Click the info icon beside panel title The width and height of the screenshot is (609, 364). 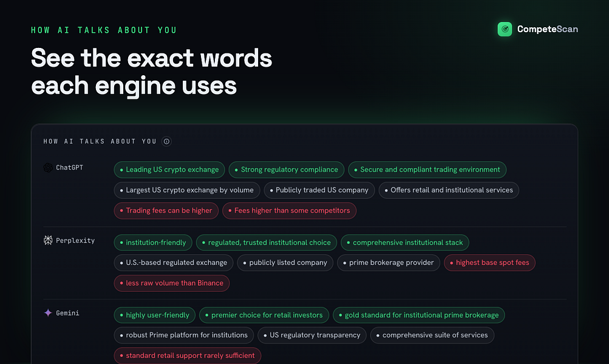(166, 141)
